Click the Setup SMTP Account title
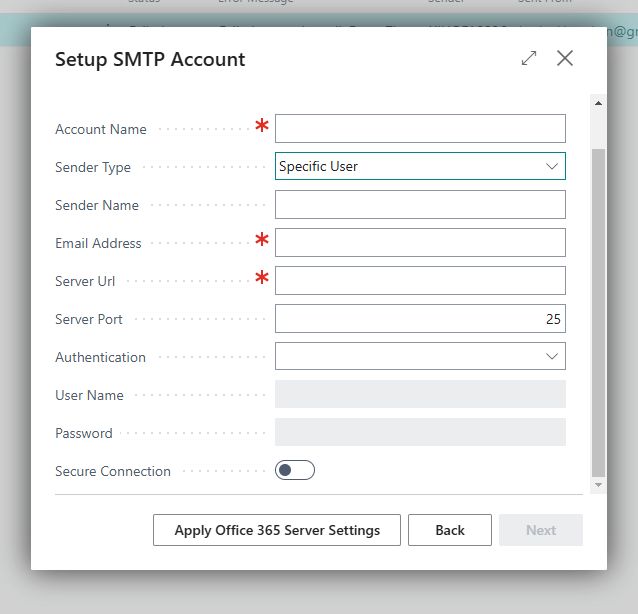 150,60
